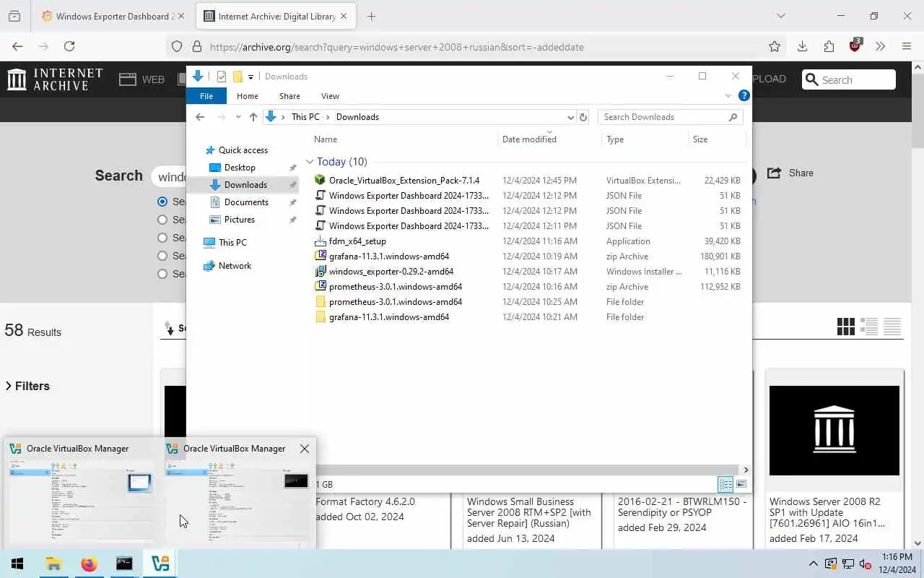Open the File ribbon tab
Image resolution: width=924 pixels, height=578 pixels.
click(206, 96)
